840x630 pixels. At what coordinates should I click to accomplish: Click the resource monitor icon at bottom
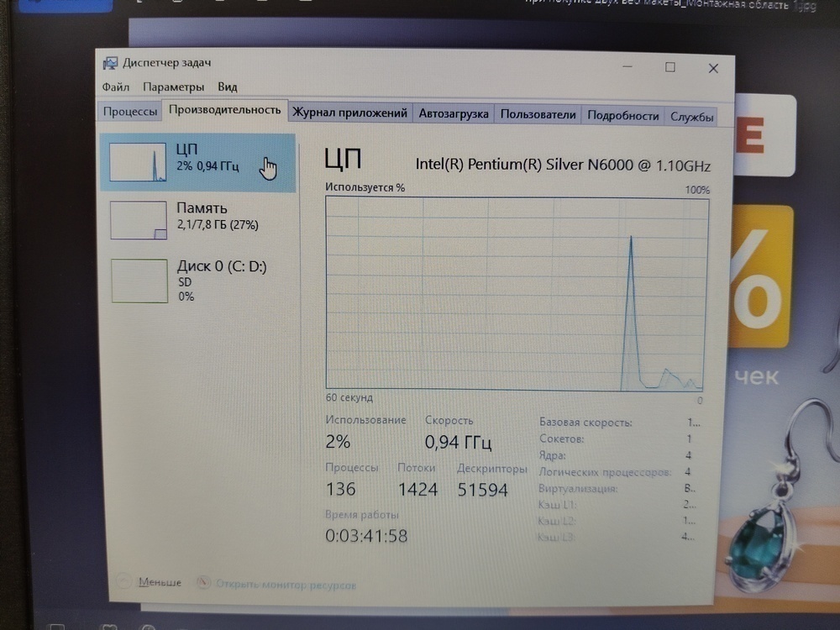(203, 582)
